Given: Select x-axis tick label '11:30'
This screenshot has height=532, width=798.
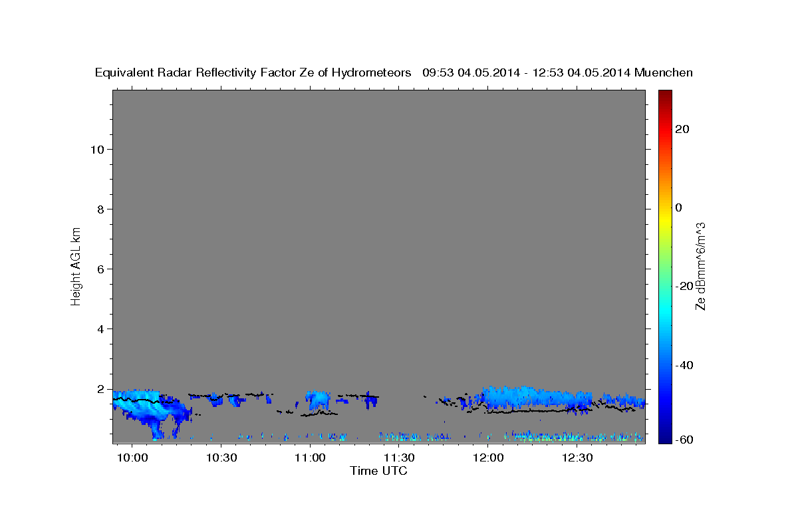Looking at the screenshot, I should (x=399, y=458).
